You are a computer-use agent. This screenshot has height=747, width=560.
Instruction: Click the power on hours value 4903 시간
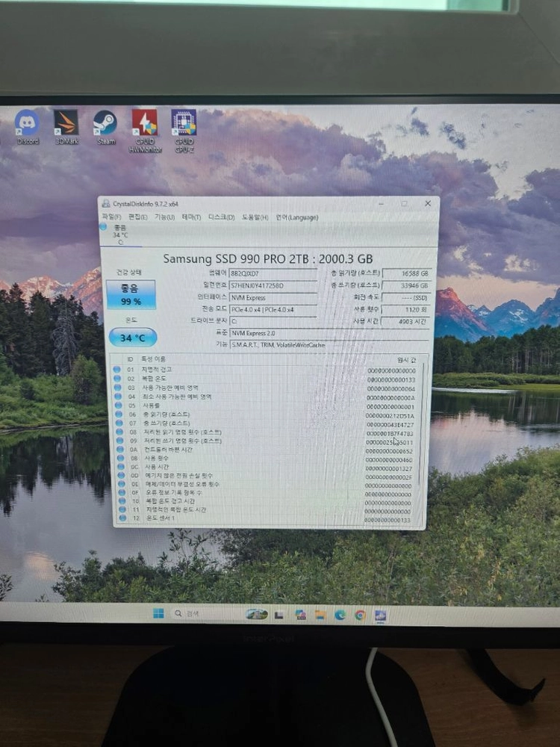coord(406,321)
